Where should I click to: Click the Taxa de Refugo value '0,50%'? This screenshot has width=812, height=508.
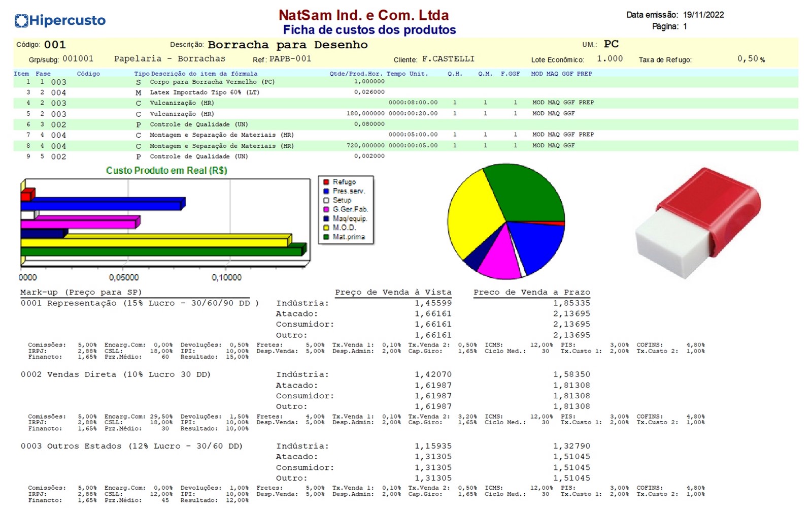751,59
